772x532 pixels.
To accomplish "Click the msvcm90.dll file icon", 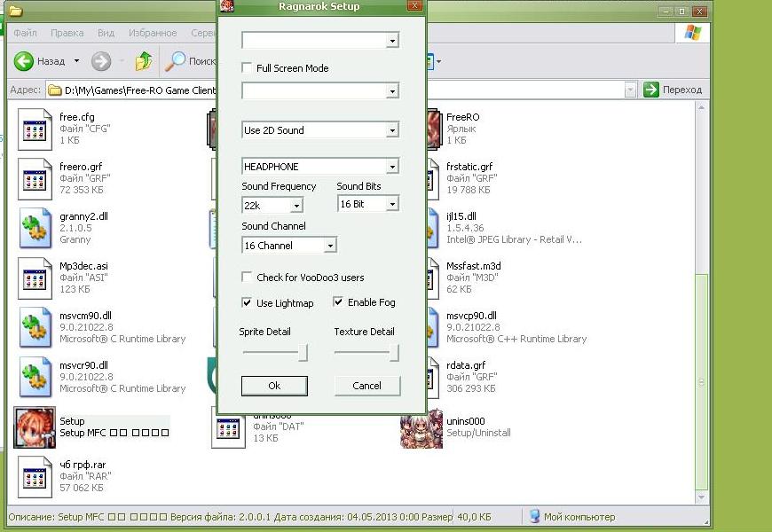I will point(35,328).
